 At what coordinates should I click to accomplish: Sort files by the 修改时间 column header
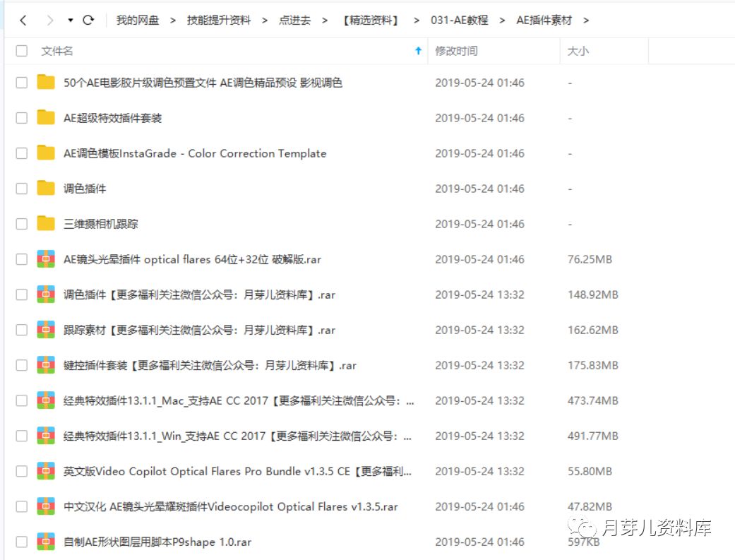[456, 50]
